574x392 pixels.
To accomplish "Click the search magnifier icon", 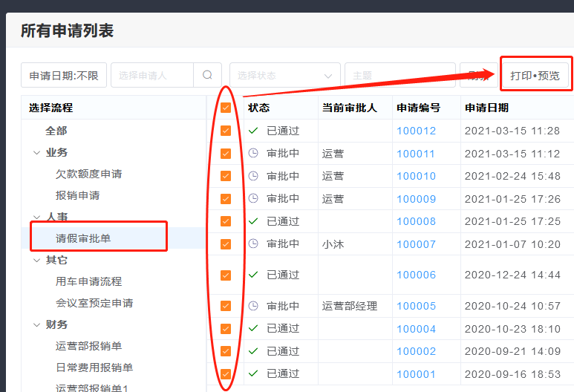I will coord(207,75).
